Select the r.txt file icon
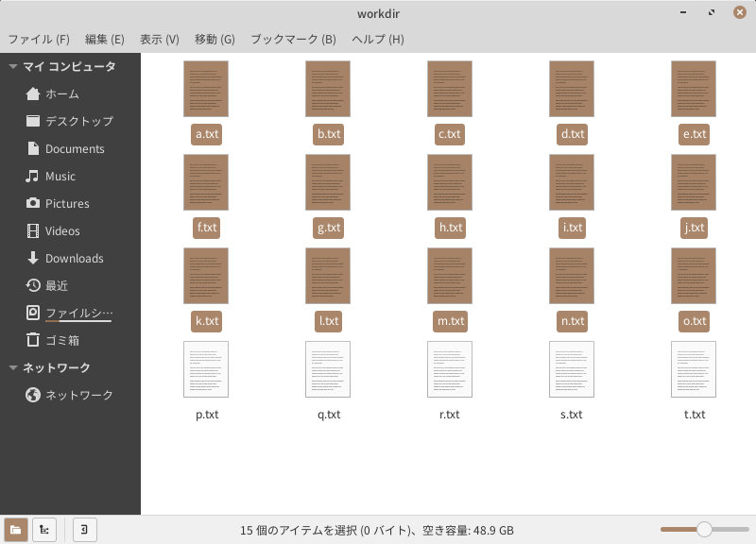 [x=450, y=369]
